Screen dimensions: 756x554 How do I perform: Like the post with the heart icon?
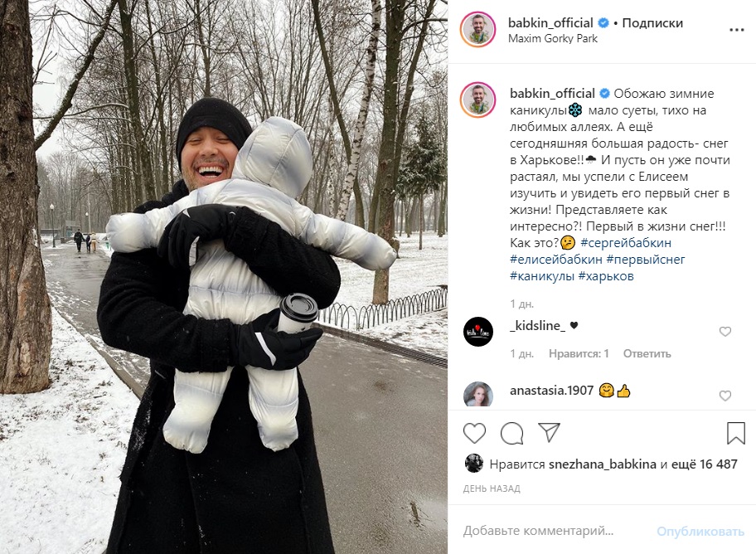point(474,434)
